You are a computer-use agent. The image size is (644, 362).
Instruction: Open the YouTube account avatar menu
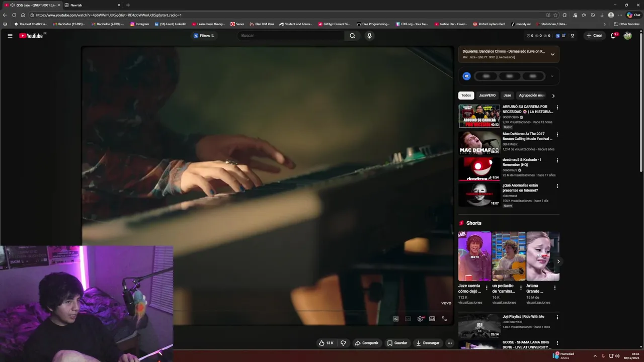click(x=627, y=36)
